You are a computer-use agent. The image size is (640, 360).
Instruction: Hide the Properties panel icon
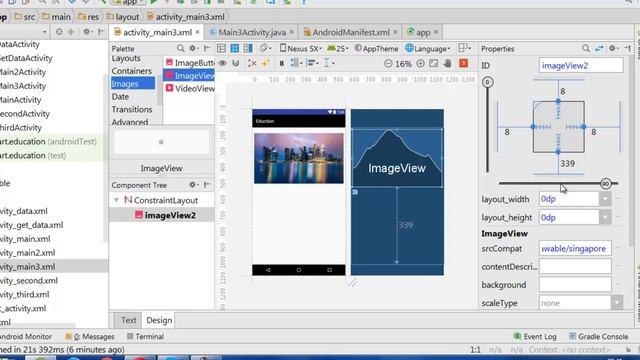click(628, 49)
